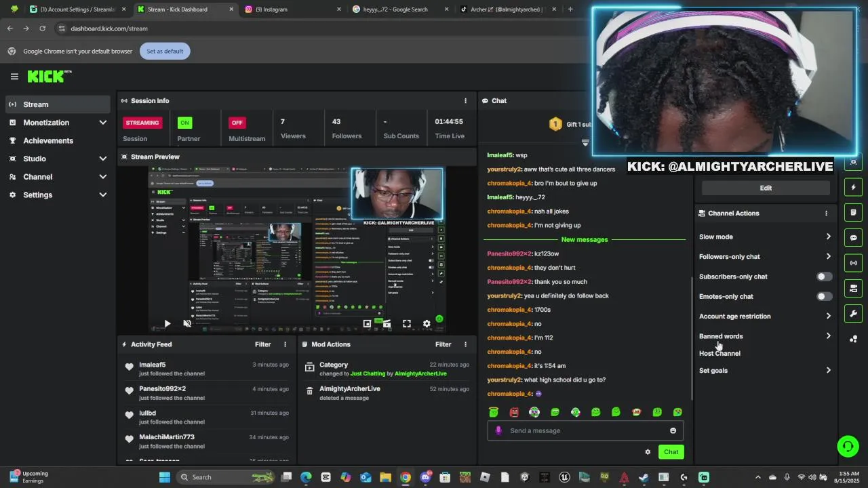Open Session Info three-dot options

pyautogui.click(x=465, y=100)
